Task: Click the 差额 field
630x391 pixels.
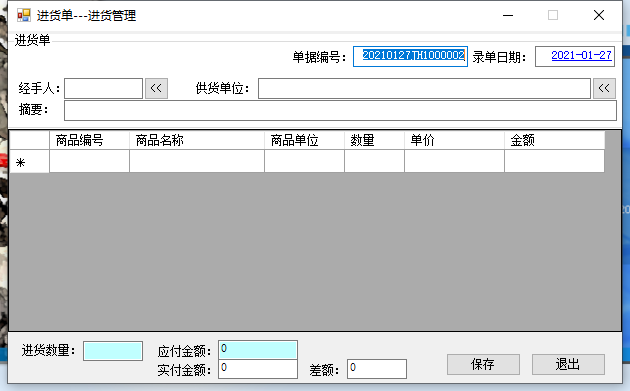Action: coord(377,369)
